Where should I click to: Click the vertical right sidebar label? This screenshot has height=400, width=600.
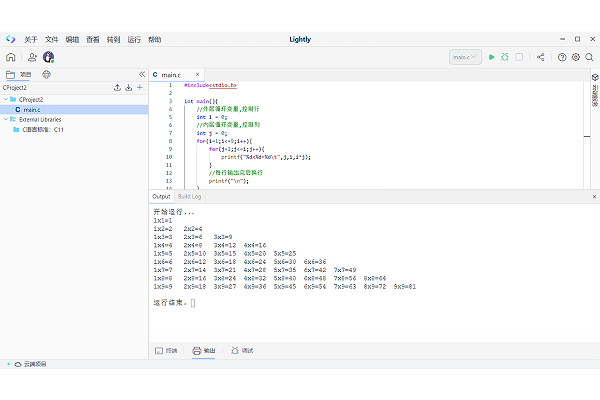pyautogui.click(x=595, y=95)
